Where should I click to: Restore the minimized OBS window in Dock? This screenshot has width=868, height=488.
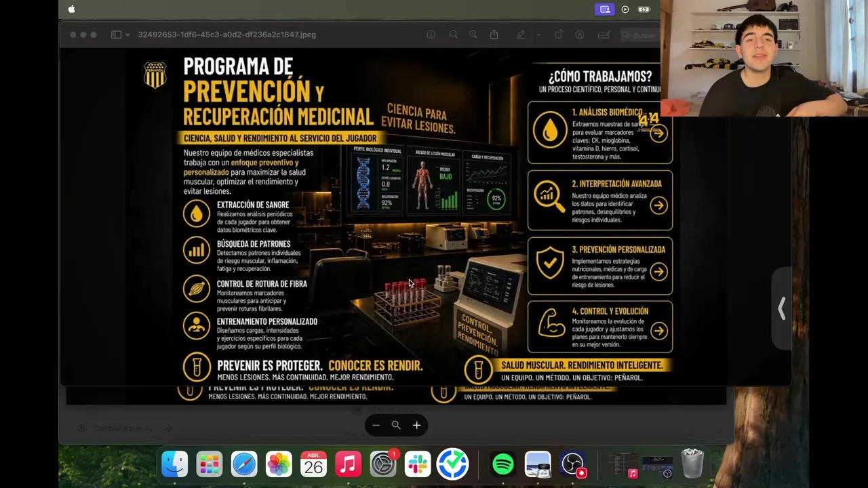[658, 466]
